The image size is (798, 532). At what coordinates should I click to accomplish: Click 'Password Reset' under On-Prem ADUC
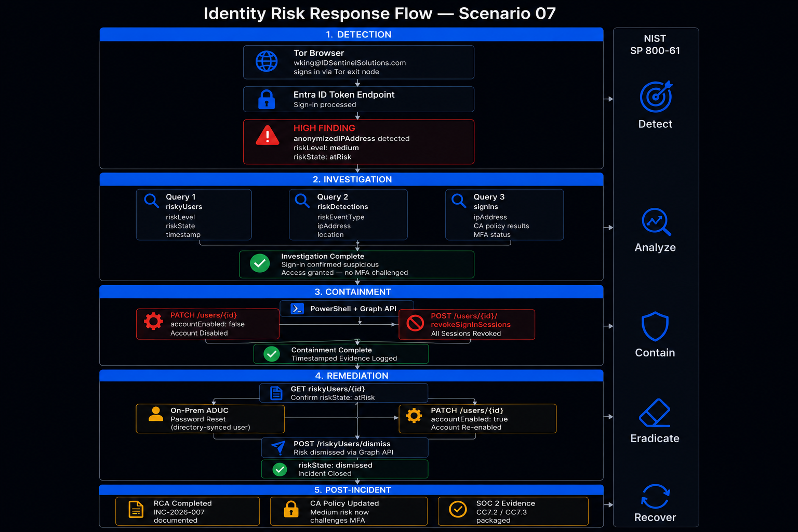click(x=198, y=419)
